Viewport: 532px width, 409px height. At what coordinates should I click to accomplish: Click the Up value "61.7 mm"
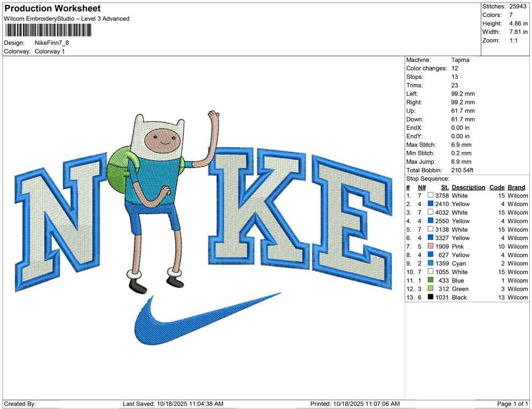[x=463, y=111]
